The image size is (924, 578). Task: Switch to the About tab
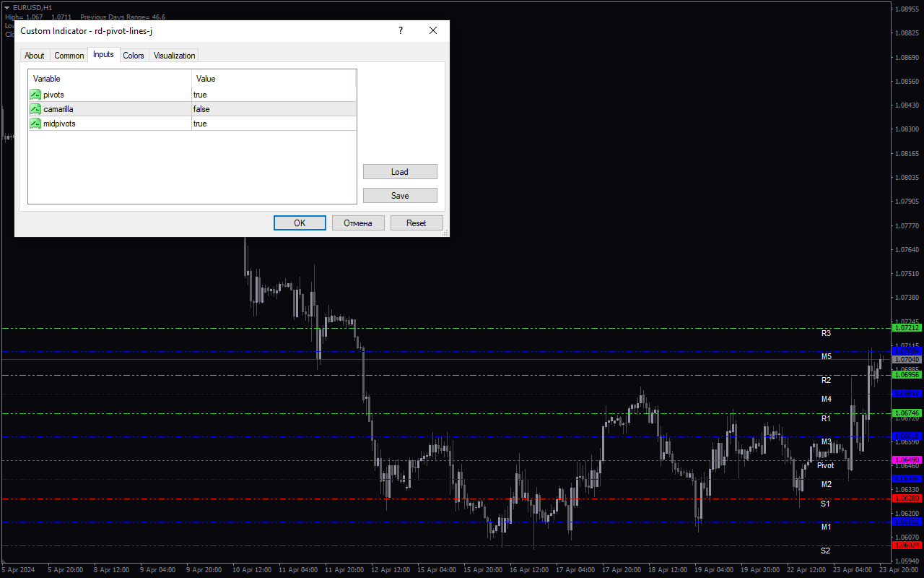click(x=34, y=56)
